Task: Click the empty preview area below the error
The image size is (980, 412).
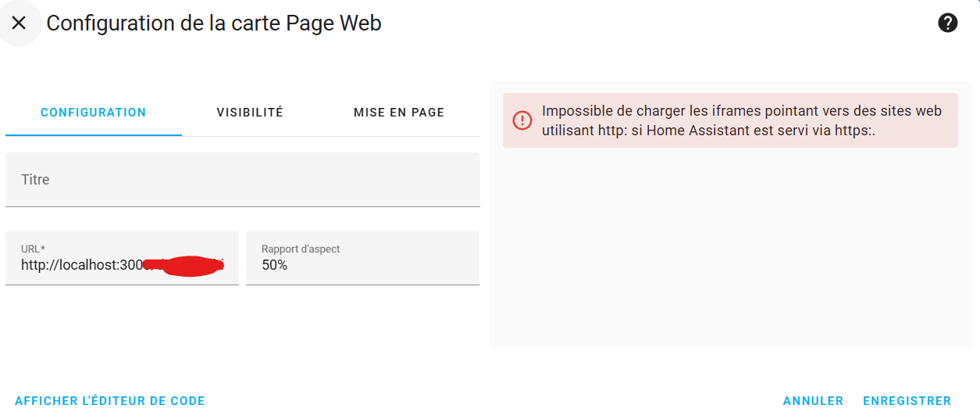Action: 730,250
